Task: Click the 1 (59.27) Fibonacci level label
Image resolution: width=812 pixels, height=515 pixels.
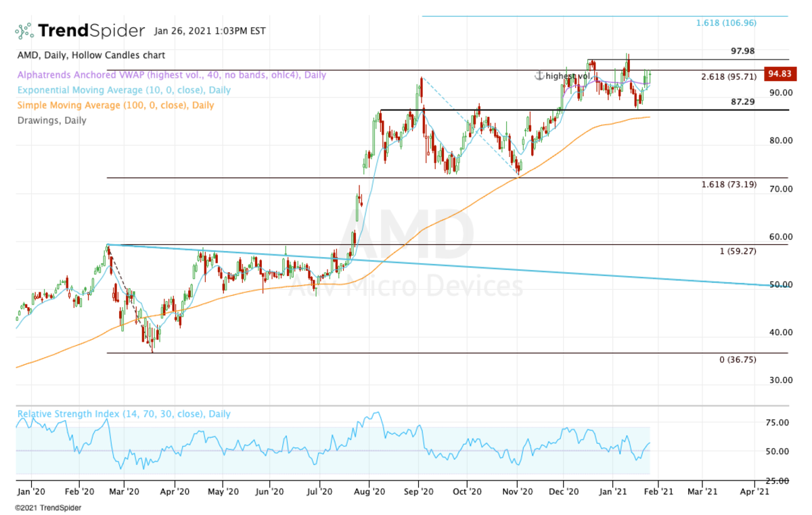Action: click(x=738, y=251)
